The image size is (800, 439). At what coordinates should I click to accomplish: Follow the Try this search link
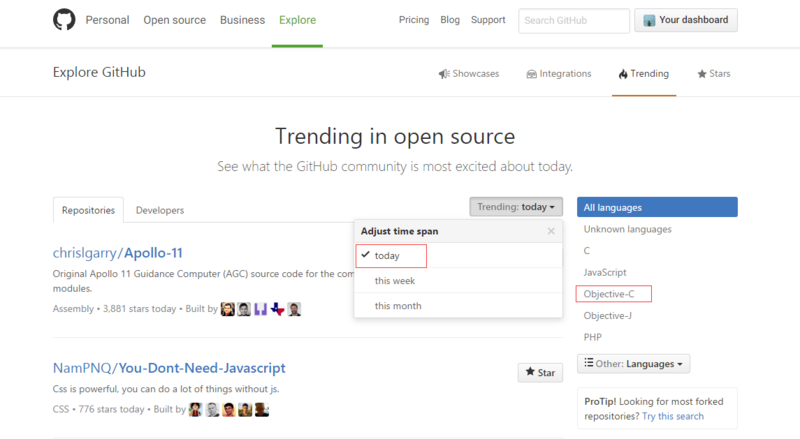point(672,416)
